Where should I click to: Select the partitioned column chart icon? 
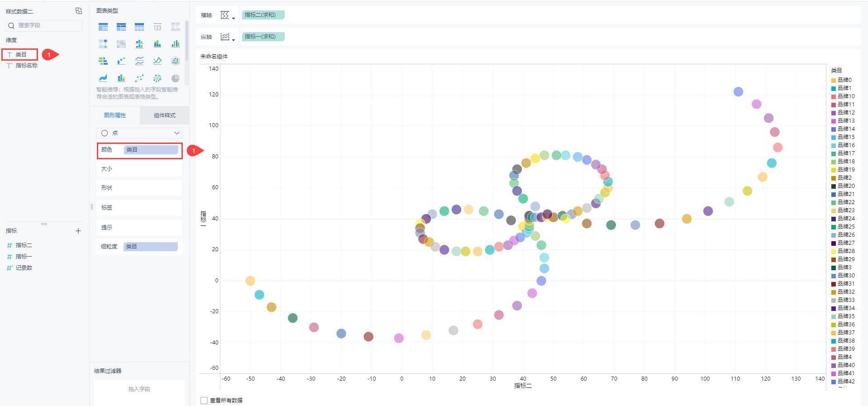pyautogui.click(x=139, y=44)
